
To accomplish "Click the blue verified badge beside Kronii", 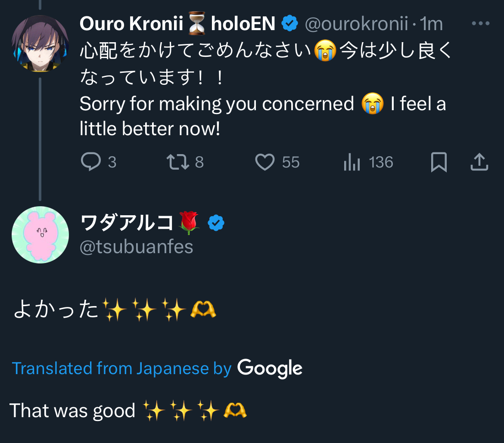I will tap(290, 24).
